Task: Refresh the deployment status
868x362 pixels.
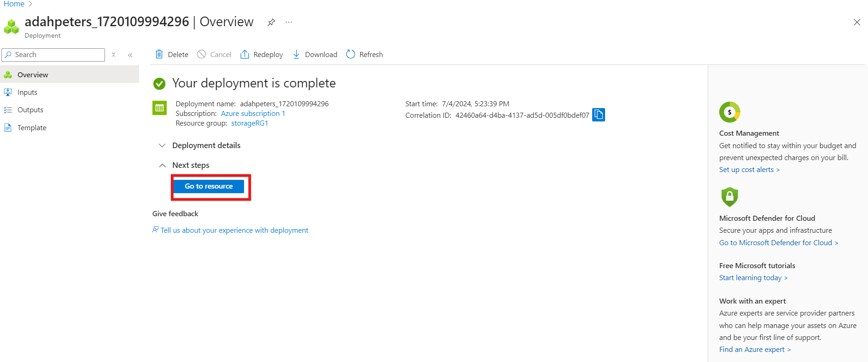Action: pos(365,54)
